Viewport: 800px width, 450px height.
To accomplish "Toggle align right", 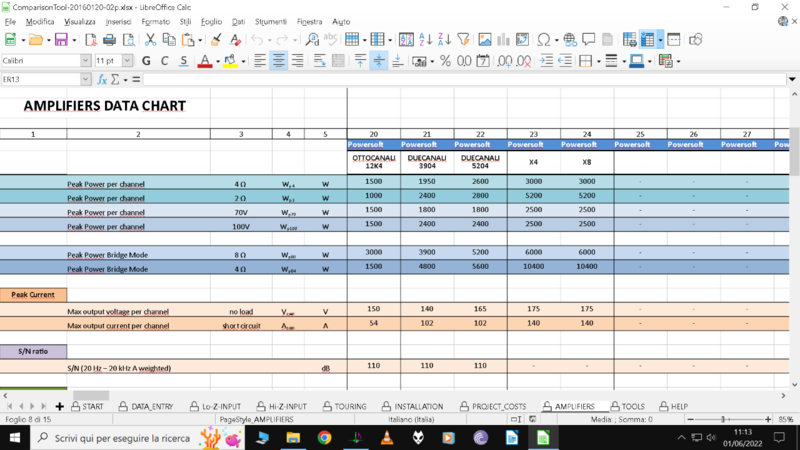I will point(297,61).
